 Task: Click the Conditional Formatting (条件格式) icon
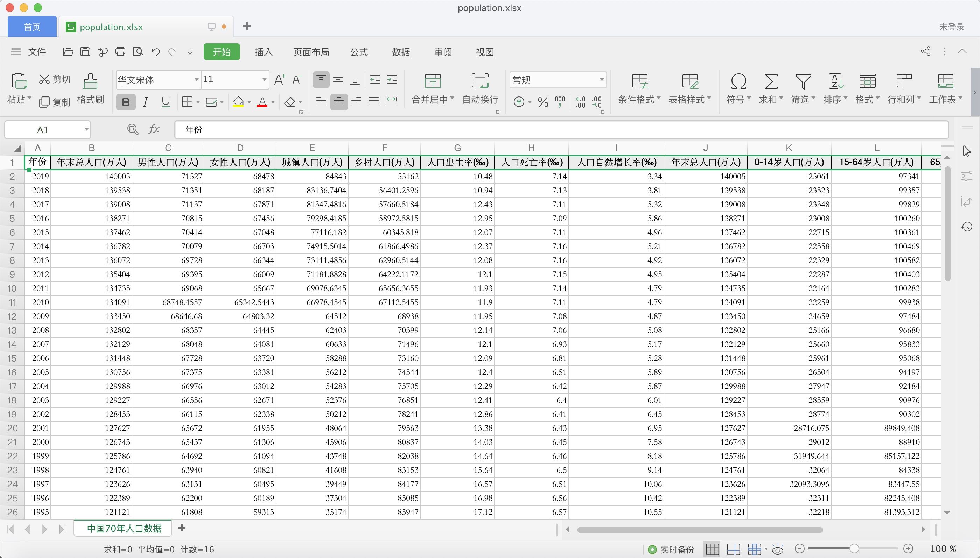[639, 81]
